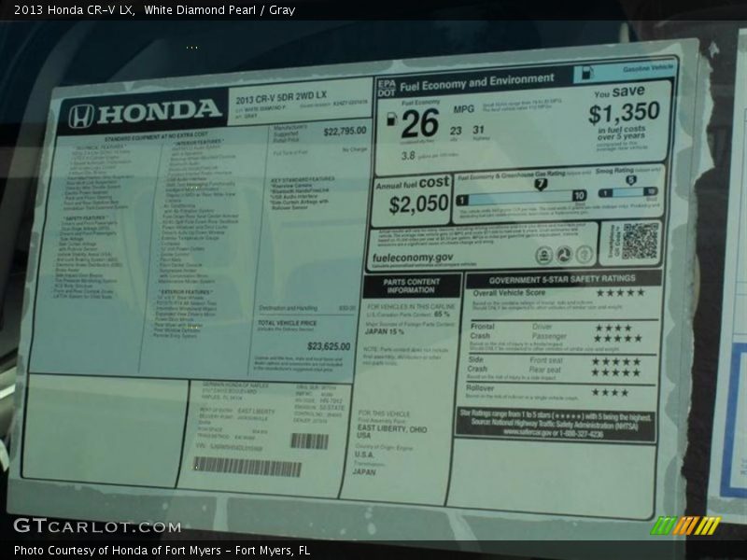
Task: Click the 'Gasoline Vehicle' label
Action: 648,68
